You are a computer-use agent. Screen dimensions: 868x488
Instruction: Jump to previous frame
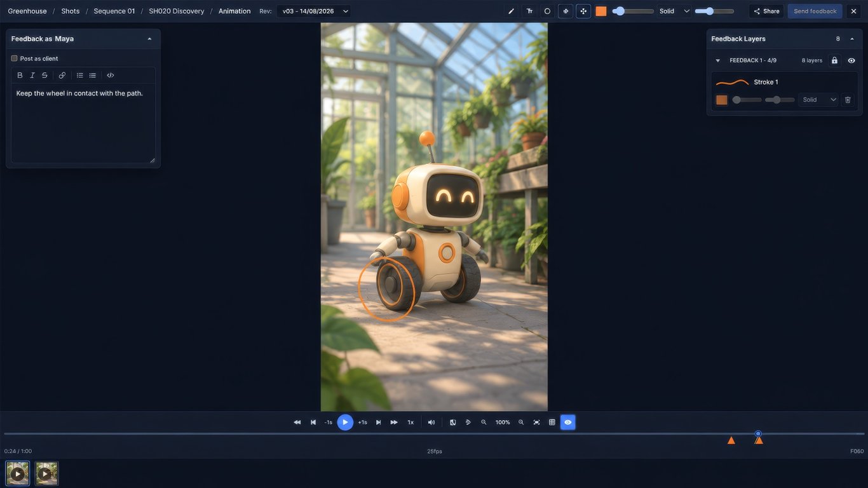click(313, 422)
